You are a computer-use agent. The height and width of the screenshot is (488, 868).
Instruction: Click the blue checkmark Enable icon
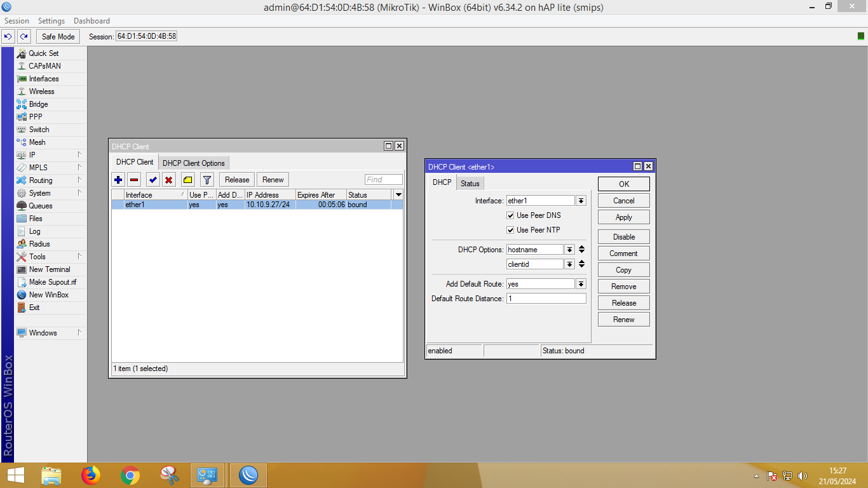click(x=153, y=180)
